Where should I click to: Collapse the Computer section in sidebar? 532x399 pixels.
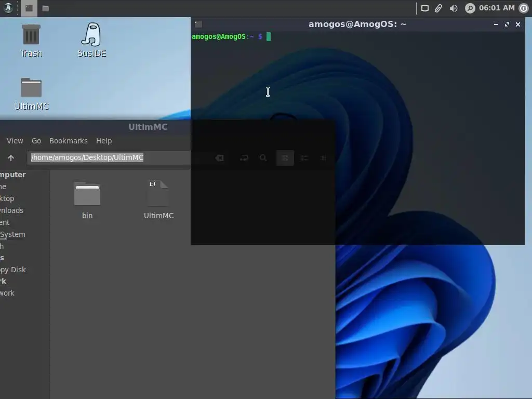pos(13,175)
